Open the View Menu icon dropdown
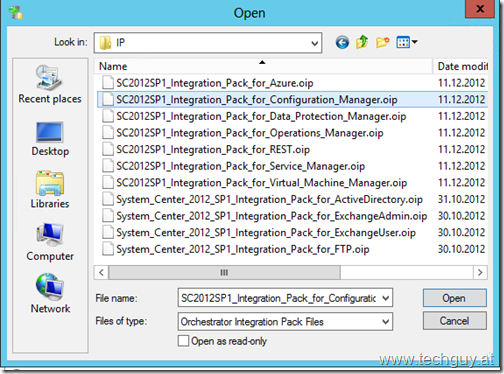 coord(407,42)
